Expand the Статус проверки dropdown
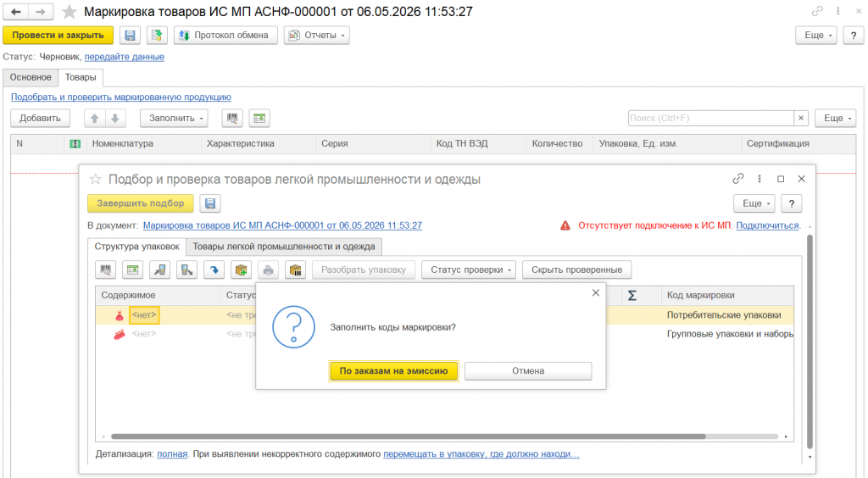The image size is (868, 478). click(x=469, y=270)
